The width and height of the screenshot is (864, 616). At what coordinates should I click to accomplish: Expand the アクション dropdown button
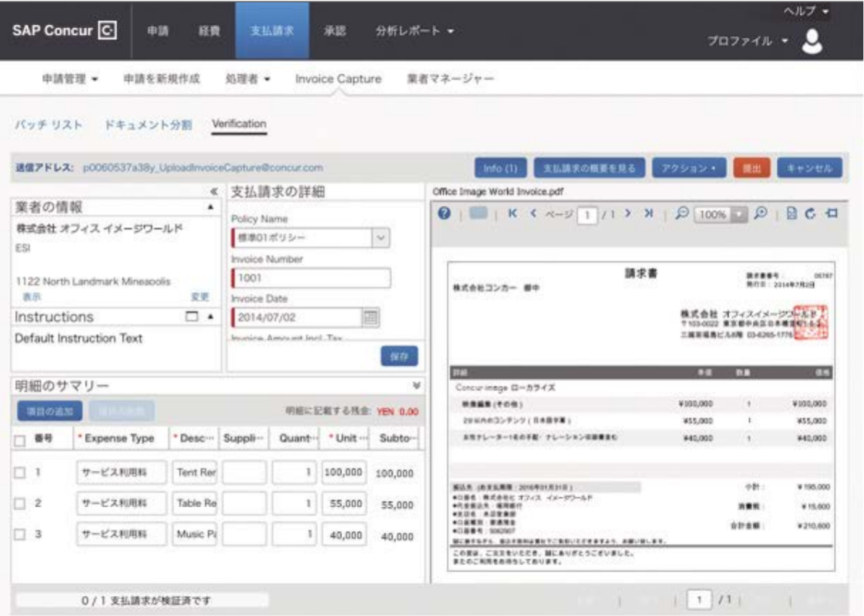click(688, 168)
